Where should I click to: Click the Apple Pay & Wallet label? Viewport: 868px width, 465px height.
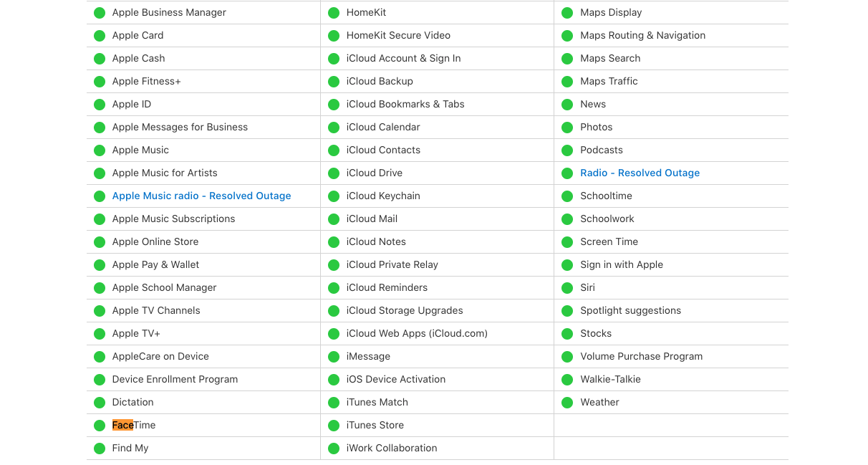tap(155, 264)
